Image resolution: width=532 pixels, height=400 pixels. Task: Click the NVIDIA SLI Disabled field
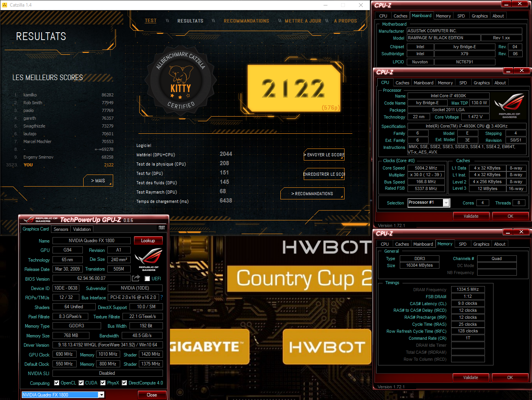point(107,373)
